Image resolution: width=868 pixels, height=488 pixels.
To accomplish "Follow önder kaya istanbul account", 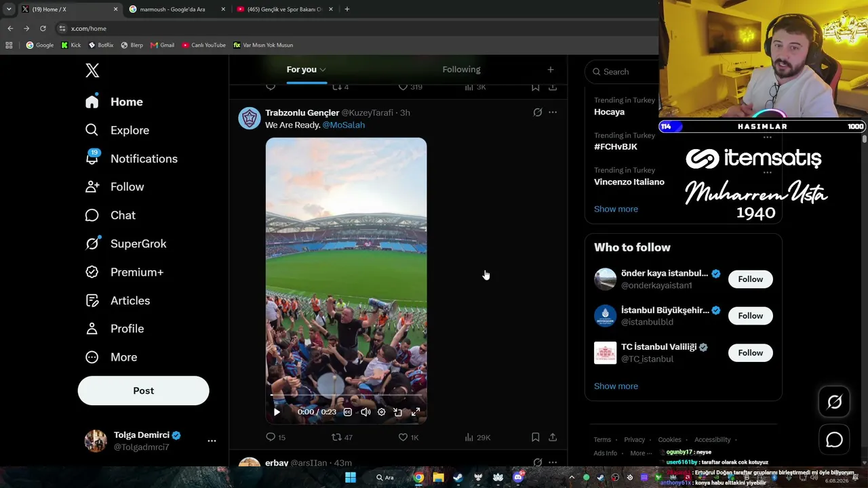I will coord(750,279).
